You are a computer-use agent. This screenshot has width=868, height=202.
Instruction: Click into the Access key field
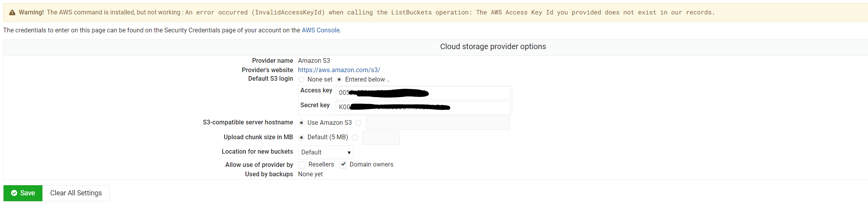pos(423,93)
